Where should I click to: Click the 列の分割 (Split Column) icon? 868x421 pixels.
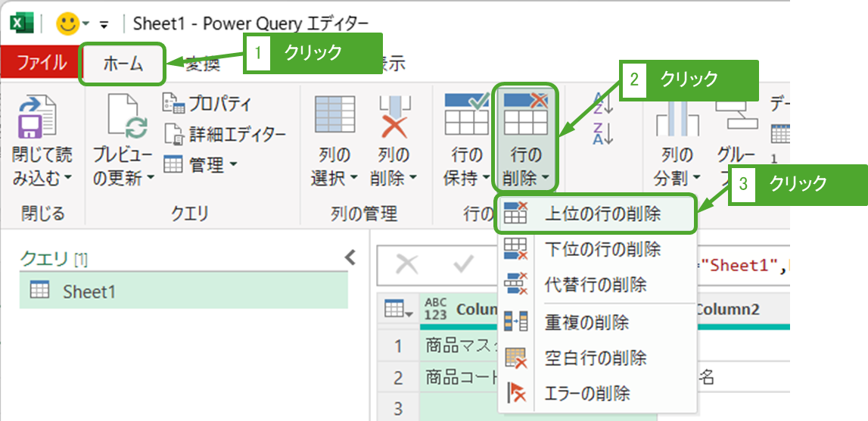point(676,117)
